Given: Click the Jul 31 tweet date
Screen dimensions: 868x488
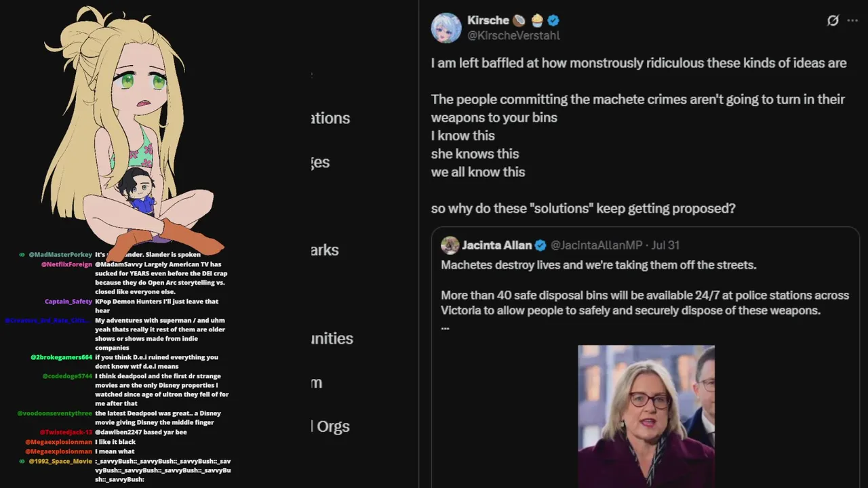Looking at the screenshot, I should tap(665, 245).
